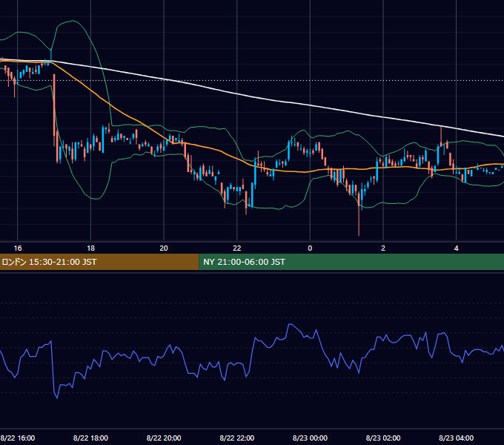Viewport: 504px width, 445px height.
Task: Click the hour label 4 on the price chart axis
Action: point(456,248)
